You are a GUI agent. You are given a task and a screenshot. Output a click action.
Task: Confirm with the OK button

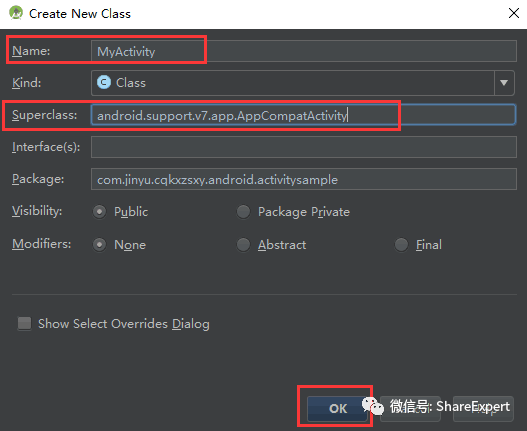tap(337, 408)
